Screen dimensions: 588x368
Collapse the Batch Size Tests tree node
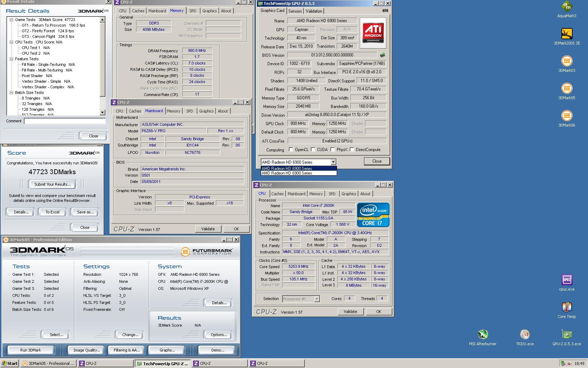pos(11,93)
